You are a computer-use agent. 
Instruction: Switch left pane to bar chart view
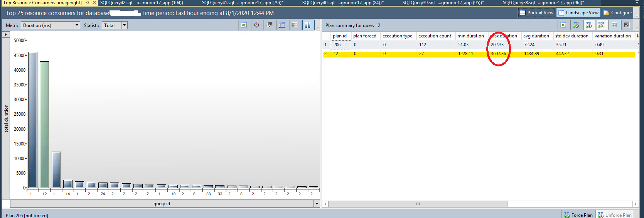pos(308,25)
